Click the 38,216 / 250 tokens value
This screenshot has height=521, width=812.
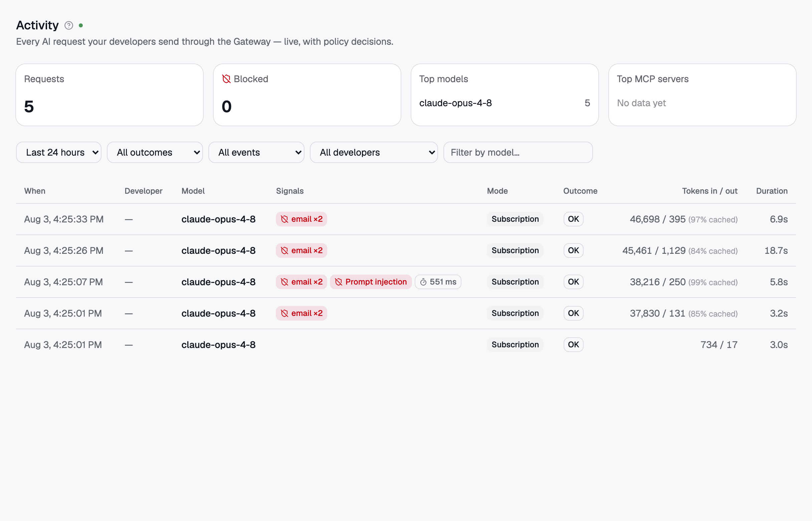coord(658,283)
